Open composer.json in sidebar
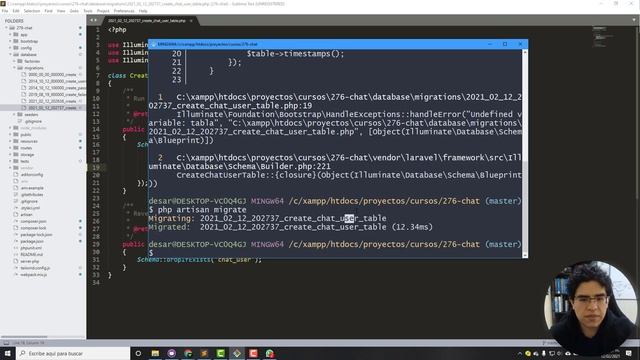640x360 pixels. [33, 221]
